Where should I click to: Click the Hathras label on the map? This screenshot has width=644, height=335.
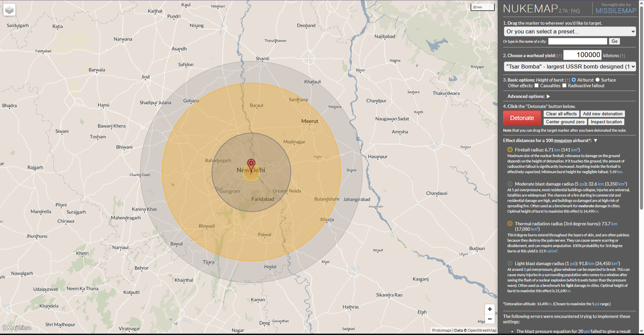point(351,307)
